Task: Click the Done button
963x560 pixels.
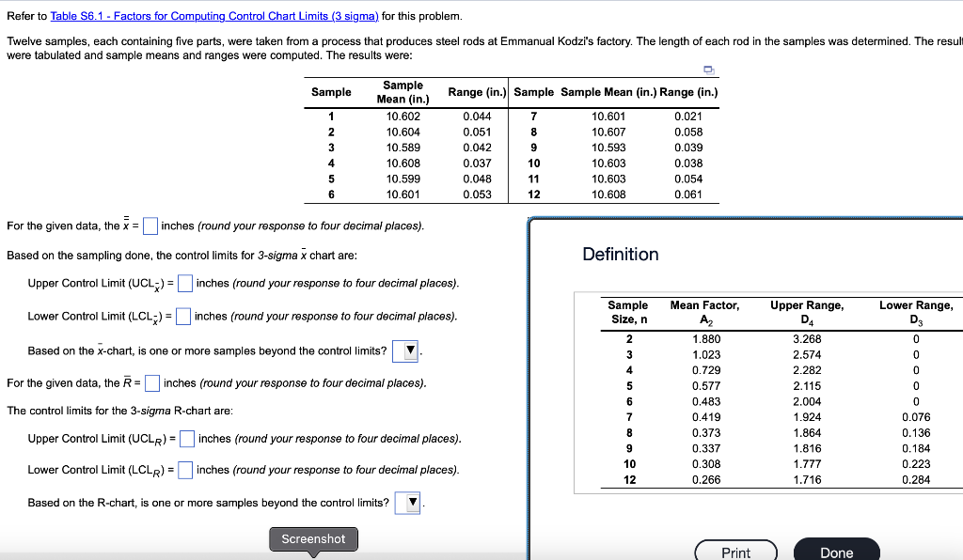Action: 836,552
